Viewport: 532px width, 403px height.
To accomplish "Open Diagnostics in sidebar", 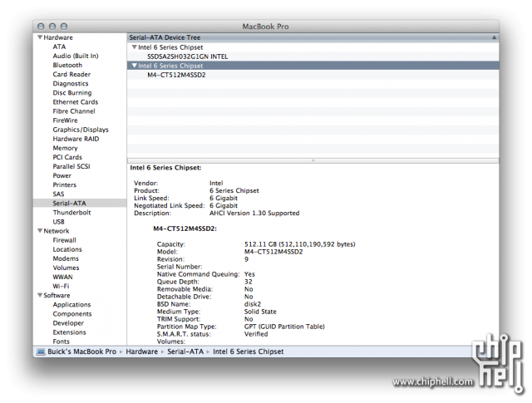I will (70, 83).
